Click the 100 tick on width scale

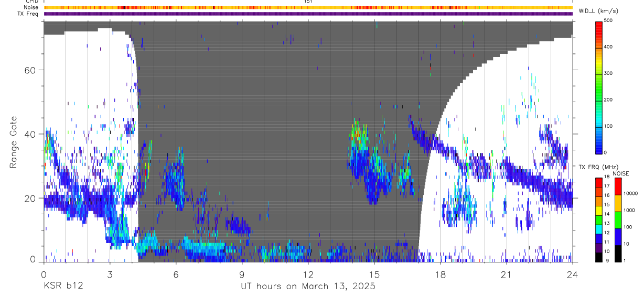(x=609, y=126)
